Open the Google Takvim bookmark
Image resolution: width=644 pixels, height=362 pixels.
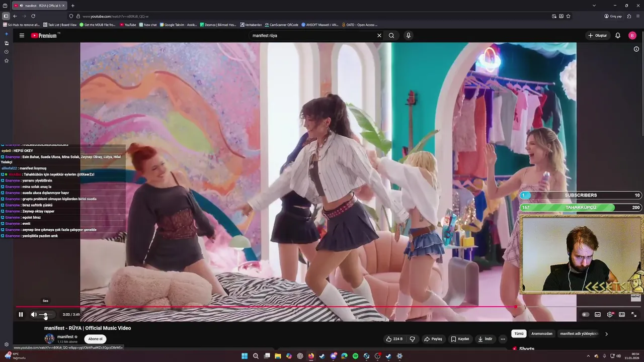[178, 25]
